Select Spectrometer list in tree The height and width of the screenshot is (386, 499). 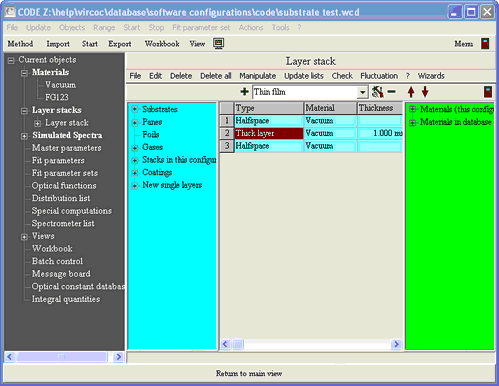click(63, 224)
